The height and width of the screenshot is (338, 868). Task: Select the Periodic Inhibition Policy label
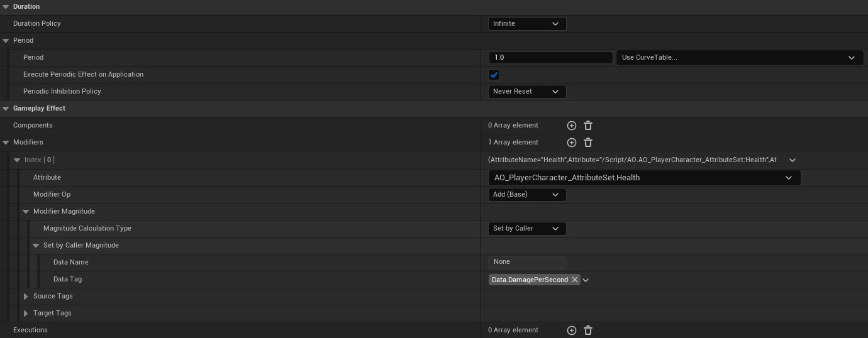tap(62, 91)
